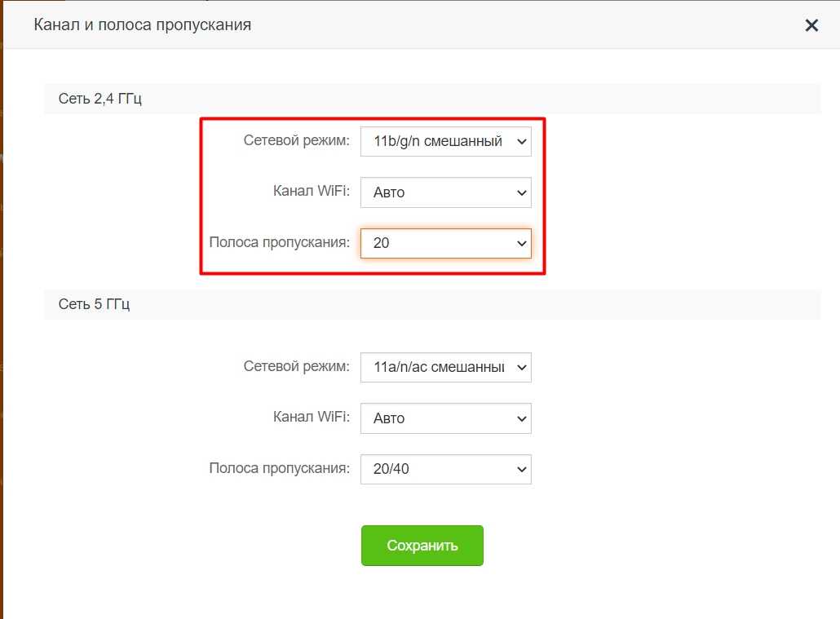
Task: Open 2.4 GHz Сетевой режим dropdown
Action: tap(445, 141)
